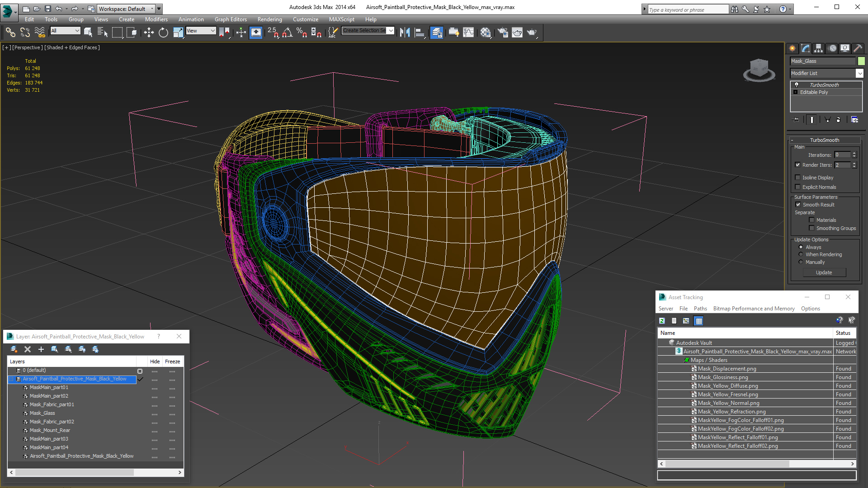The height and width of the screenshot is (488, 868).
Task: Open the selection filter All dropdown
Action: tap(66, 31)
